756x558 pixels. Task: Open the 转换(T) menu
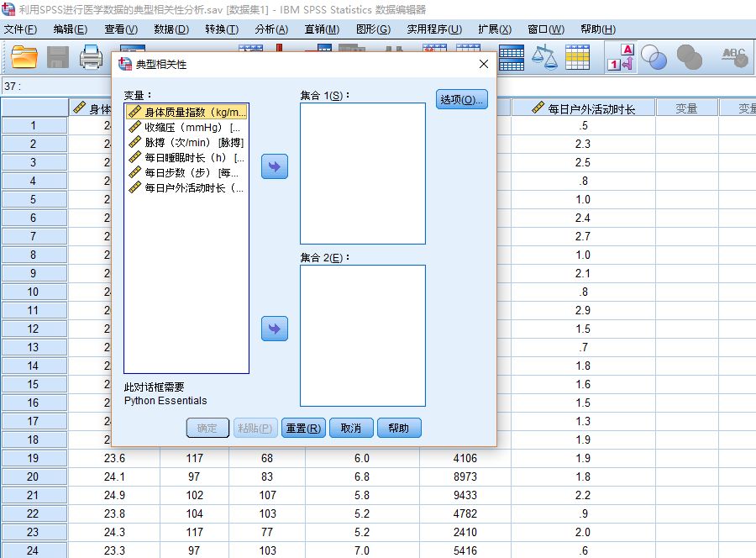(222, 29)
